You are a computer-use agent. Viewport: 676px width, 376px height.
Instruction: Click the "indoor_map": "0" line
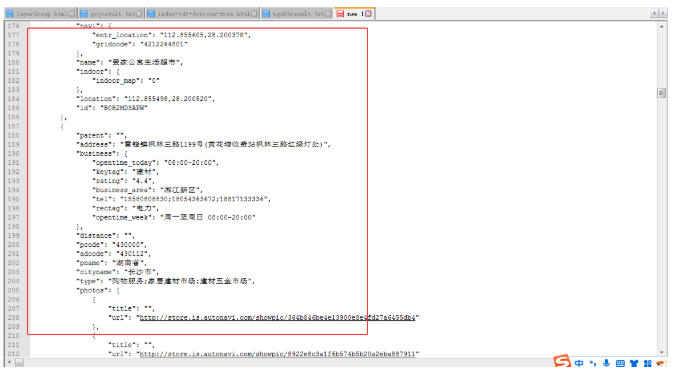click(x=126, y=81)
